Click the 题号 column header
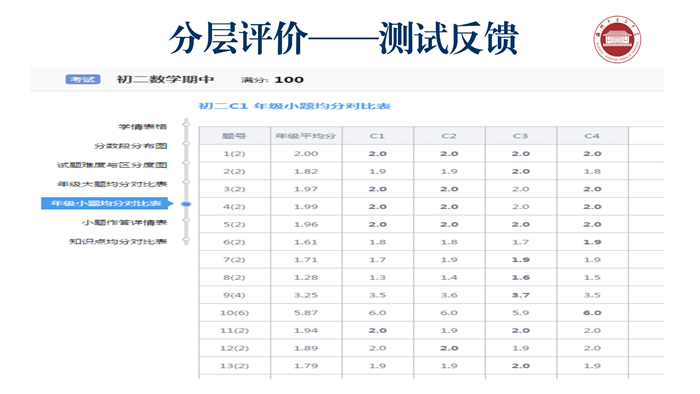The height and width of the screenshot is (394, 700). (x=234, y=136)
